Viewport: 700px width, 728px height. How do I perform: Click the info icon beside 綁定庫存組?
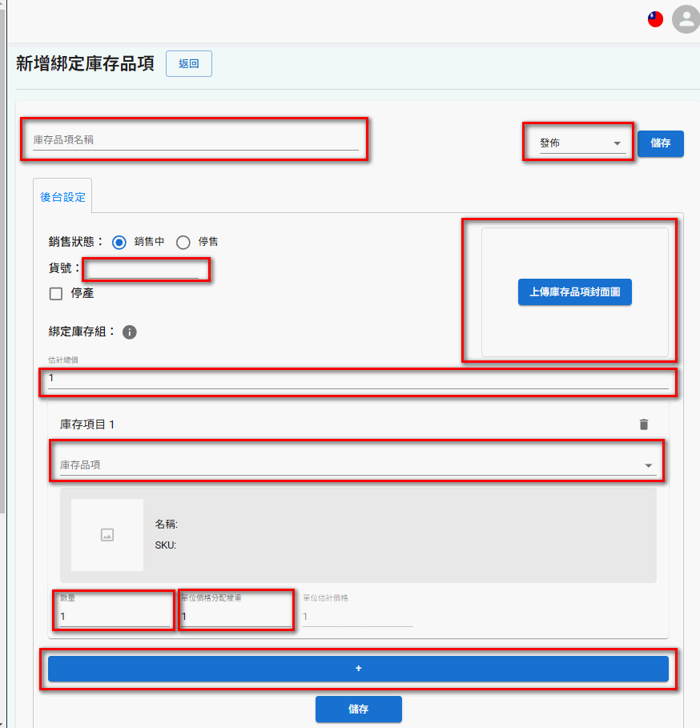tap(129, 332)
